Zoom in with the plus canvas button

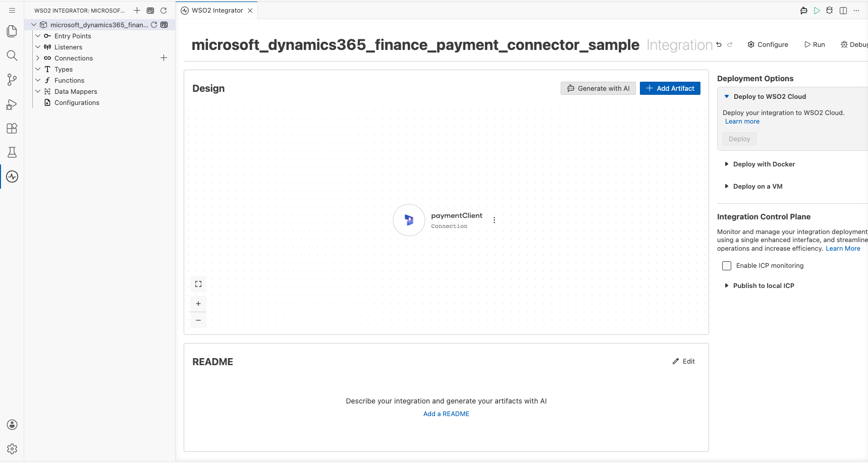click(x=198, y=304)
